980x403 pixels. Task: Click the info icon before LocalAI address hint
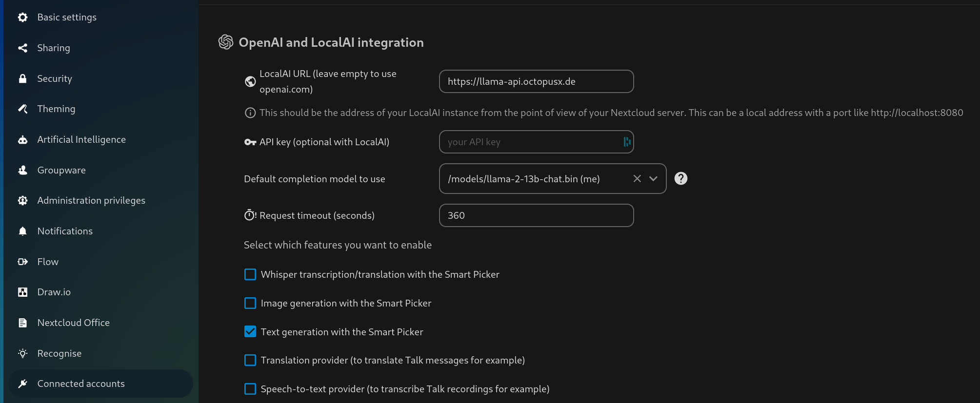click(250, 113)
